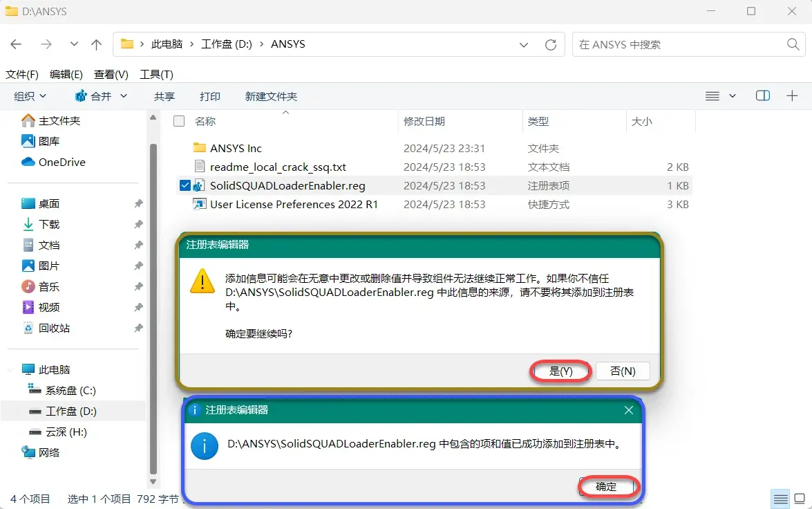Close the registry success dialog with X
This screenshot has height=509, width=812.
coord(629,410)
